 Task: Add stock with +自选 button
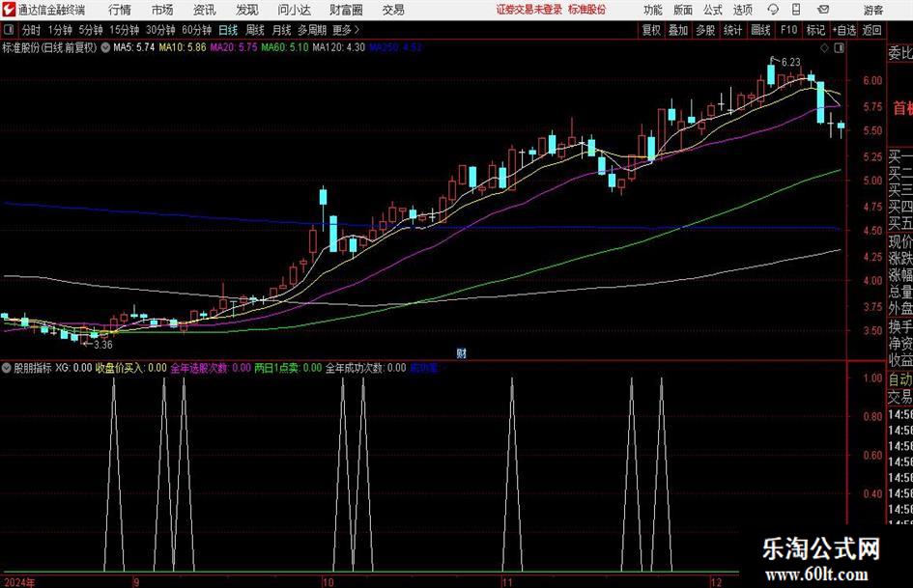coord(844,30)
